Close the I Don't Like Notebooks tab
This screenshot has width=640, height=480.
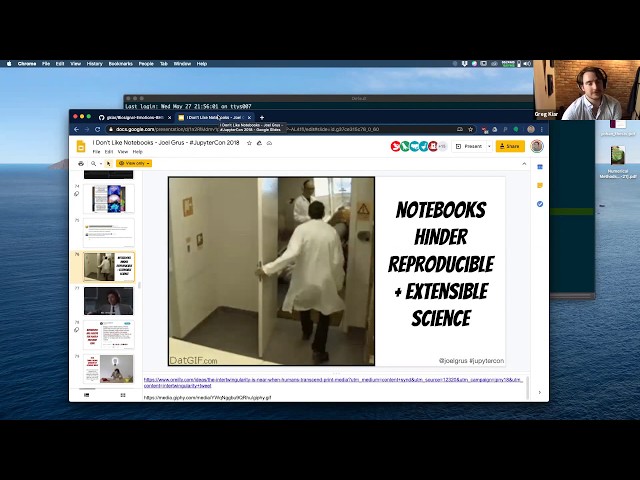249,118
